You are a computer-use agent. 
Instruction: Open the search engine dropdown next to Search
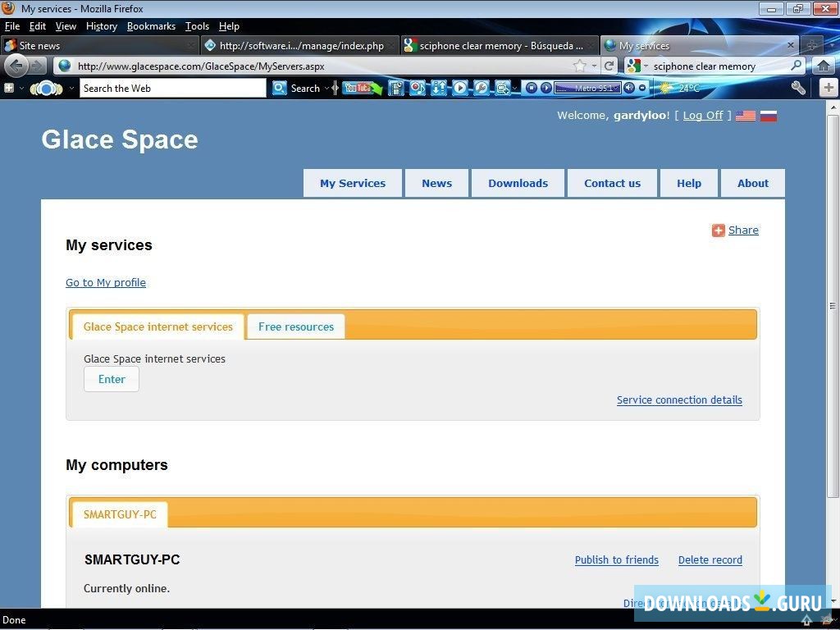click(327, 88)
